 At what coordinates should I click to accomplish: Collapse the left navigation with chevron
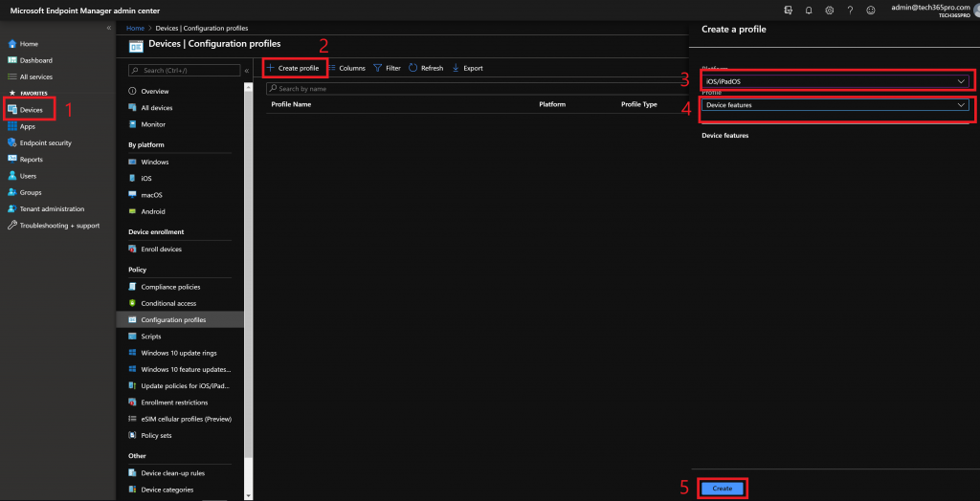pos(108,28)
